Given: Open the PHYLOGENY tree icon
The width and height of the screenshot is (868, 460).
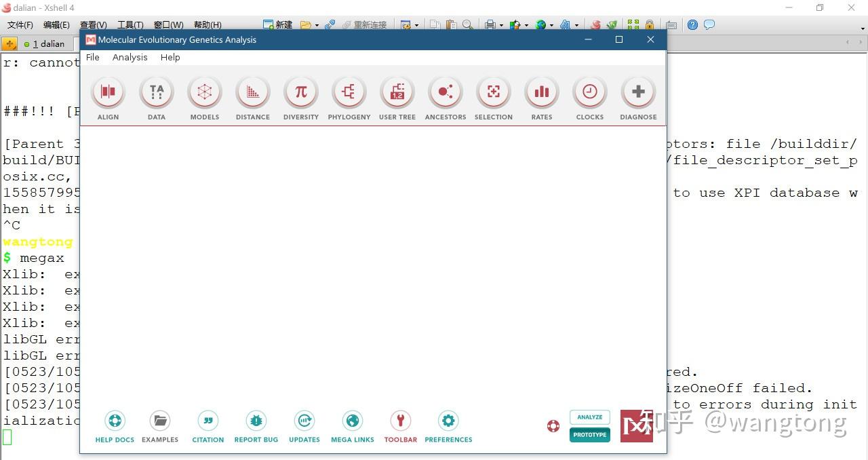Looking at the screenshot, I should 349,92.
